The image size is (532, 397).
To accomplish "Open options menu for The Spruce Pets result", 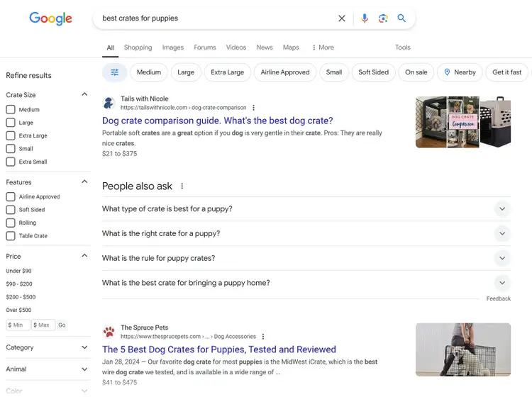I will point(263,336).
